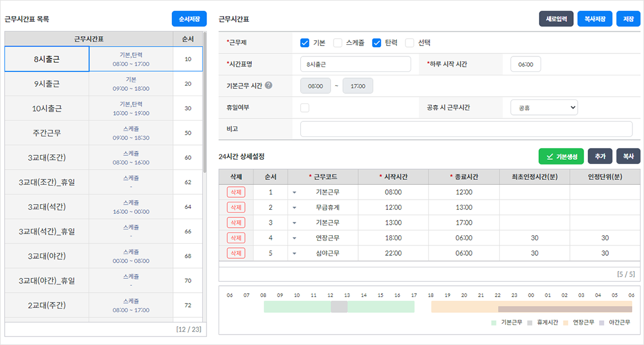Expand the 근무코드 dropdown arrow in row 1
The height and width of the screenshot is (345, 644).
click(294, 192)
